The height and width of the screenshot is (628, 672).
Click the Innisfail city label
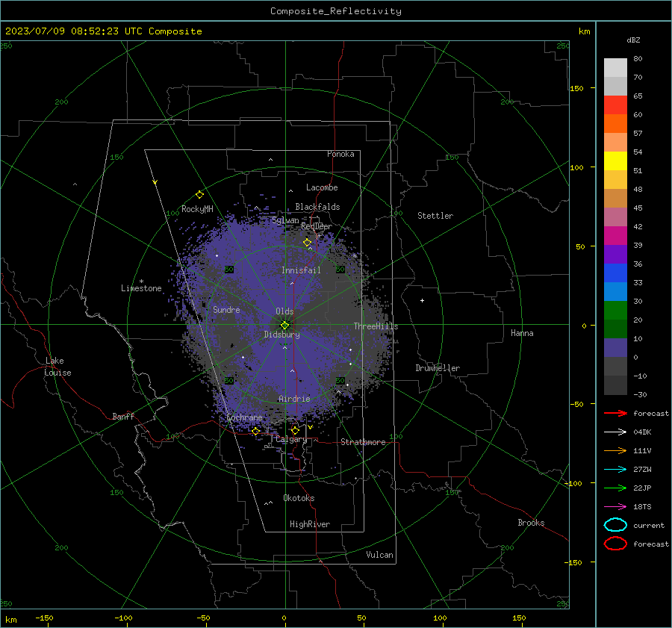point(301,270)
